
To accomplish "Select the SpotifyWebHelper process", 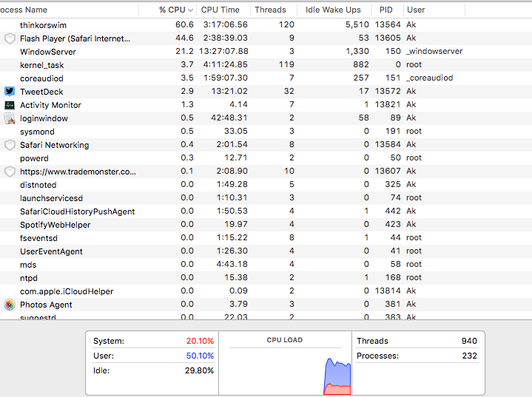I will tap(55, 225).
